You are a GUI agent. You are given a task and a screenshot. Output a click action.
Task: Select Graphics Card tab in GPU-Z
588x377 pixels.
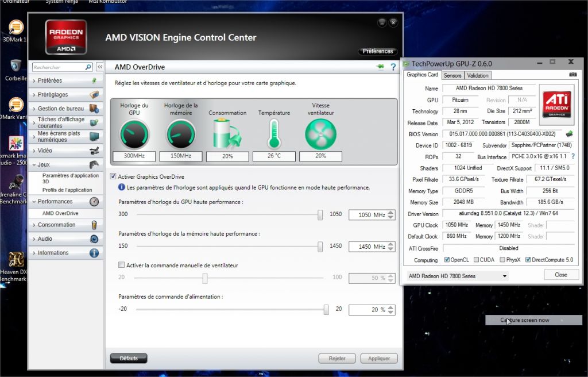tap(422, 75)
